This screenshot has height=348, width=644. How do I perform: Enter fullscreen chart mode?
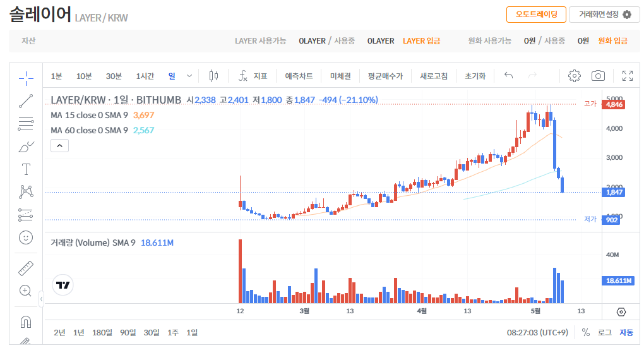628,76
